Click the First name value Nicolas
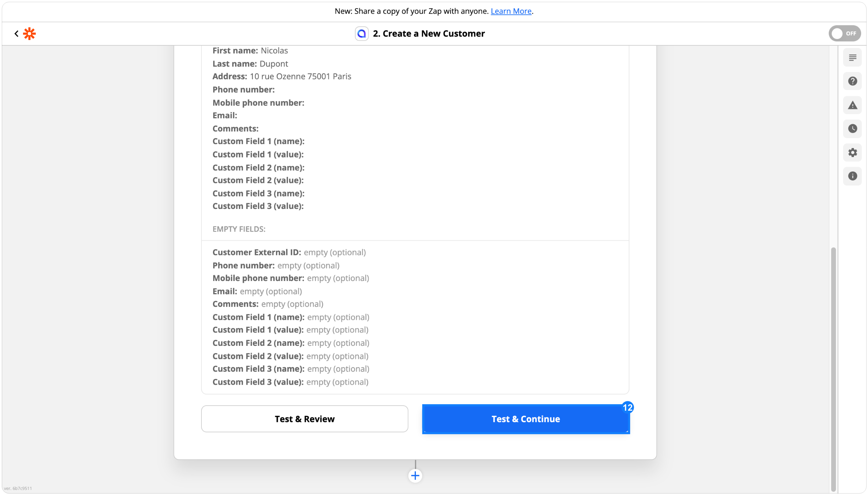This screenshot has width=868, height=495. pyautogui.click(x=274, y=50)
